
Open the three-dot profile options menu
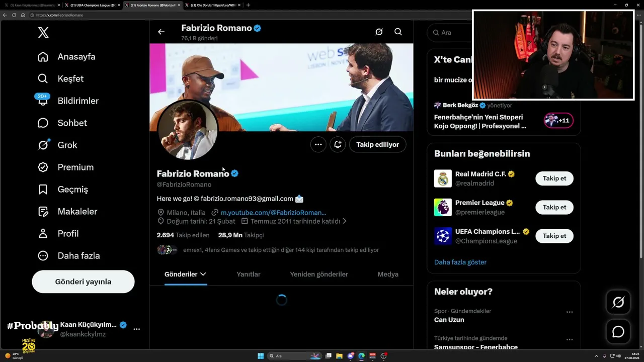318,144
